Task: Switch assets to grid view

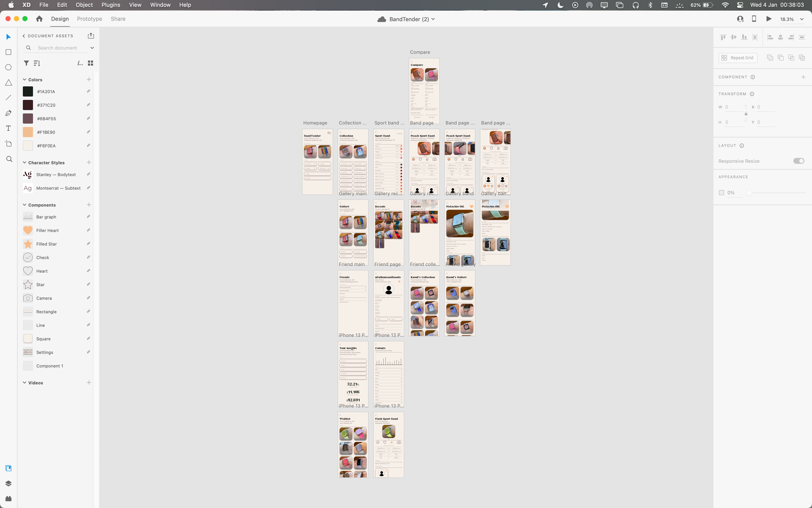Action: tap(91, 63)
